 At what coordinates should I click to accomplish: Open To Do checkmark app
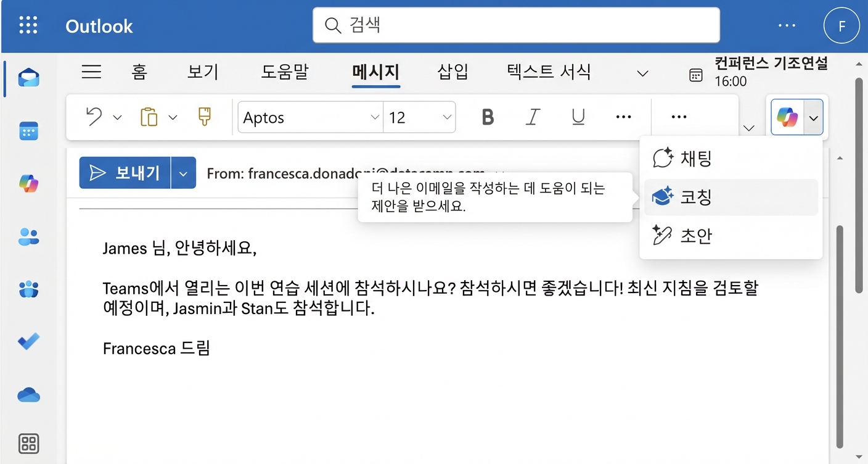pyautogui.click(x=28, y=341)
